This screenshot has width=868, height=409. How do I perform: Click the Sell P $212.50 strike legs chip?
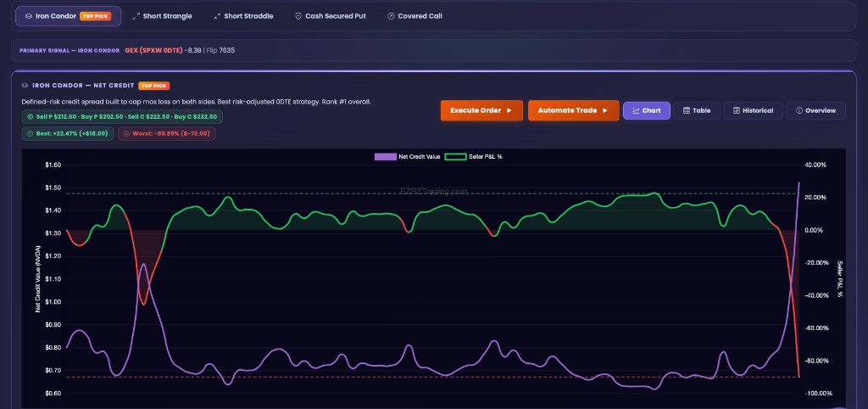click(122, 116)
